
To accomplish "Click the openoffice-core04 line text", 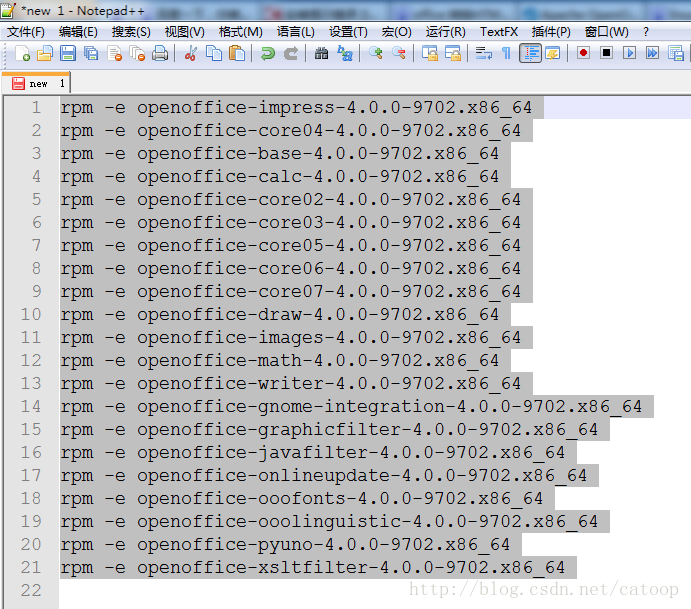I will [x=290, y=130].
